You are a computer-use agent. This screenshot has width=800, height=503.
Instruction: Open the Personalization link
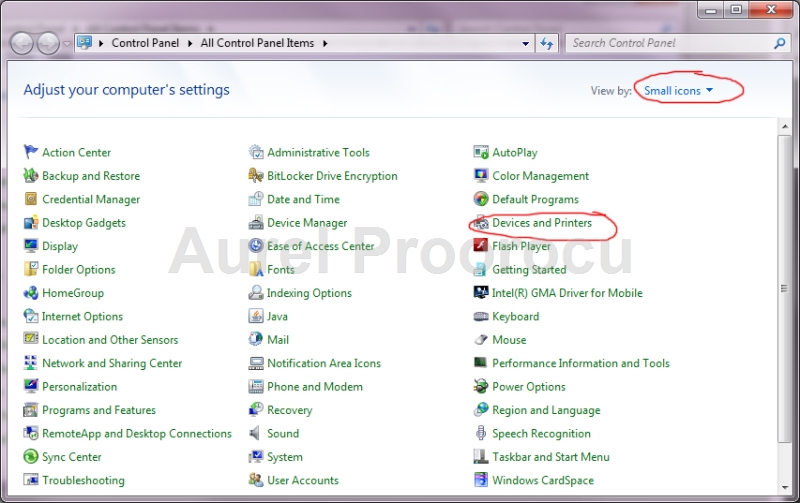click(x=80, y=386)
